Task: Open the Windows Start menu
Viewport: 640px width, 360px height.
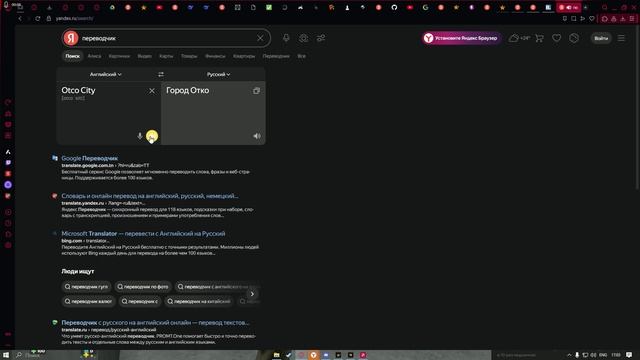Action: 6,355
